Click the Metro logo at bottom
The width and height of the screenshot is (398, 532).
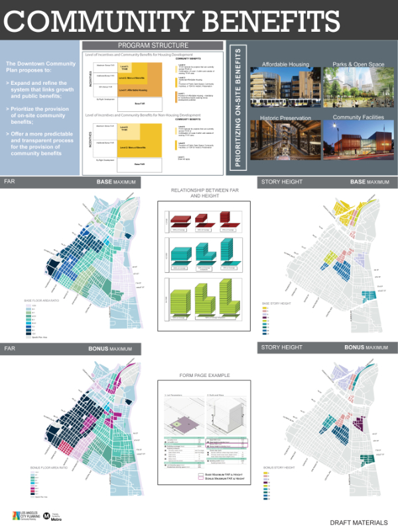(x=52, y=517)
